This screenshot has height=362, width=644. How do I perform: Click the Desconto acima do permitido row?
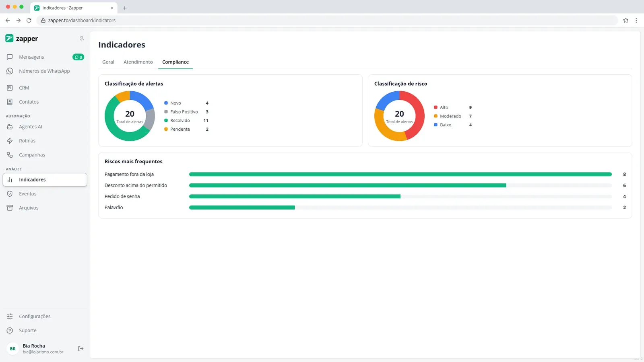click(365, 185)
